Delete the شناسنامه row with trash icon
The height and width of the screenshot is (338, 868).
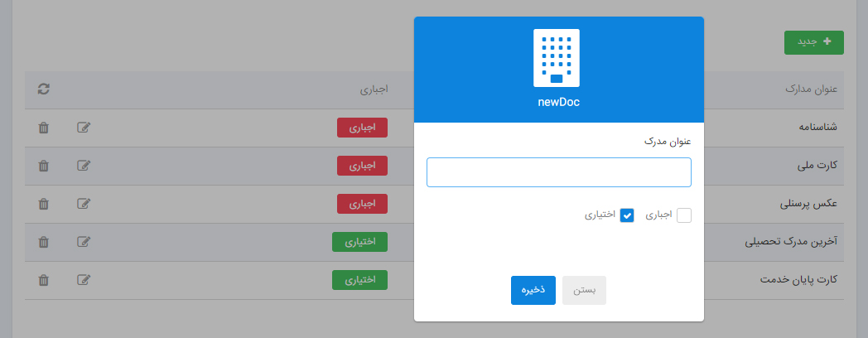tap(44, 128)
